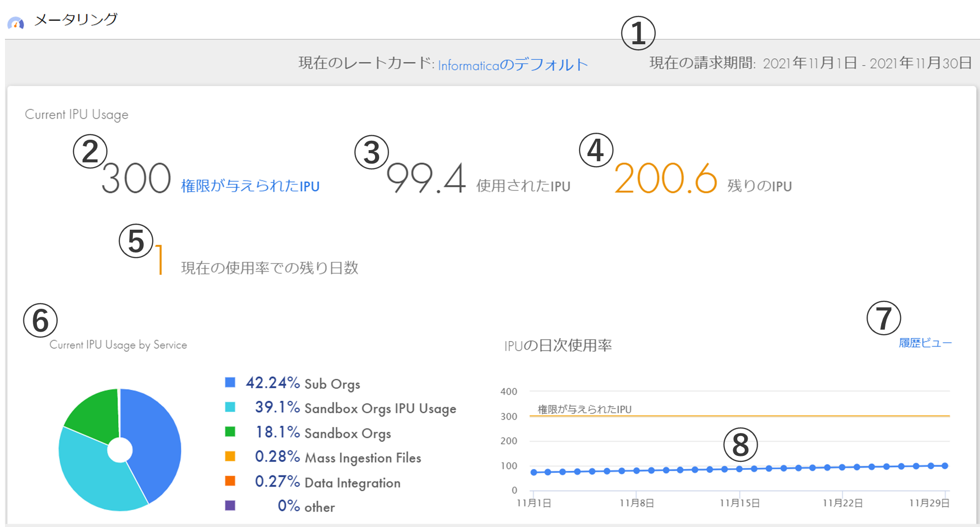Click the 0.28% Mass Ingestion Files text
The image size is (980, 527).
coord(338,457)
